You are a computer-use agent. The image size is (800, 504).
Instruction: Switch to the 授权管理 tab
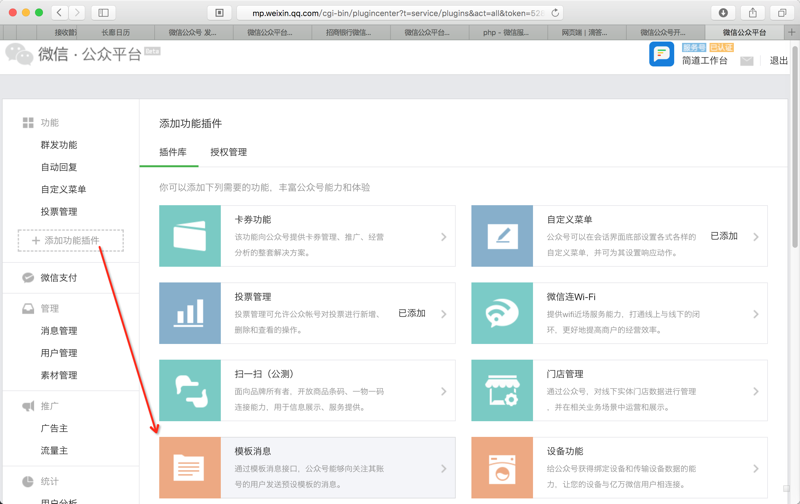(x=229, y=152)
